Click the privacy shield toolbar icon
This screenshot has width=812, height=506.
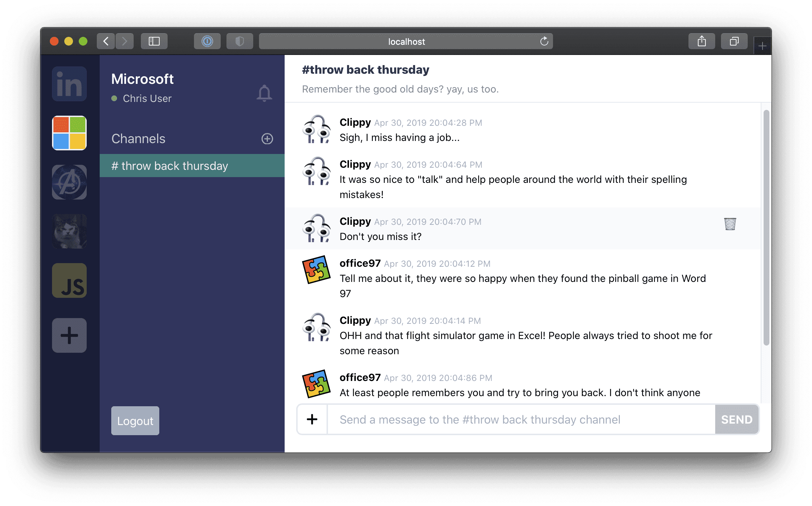[x=240, y=41]
